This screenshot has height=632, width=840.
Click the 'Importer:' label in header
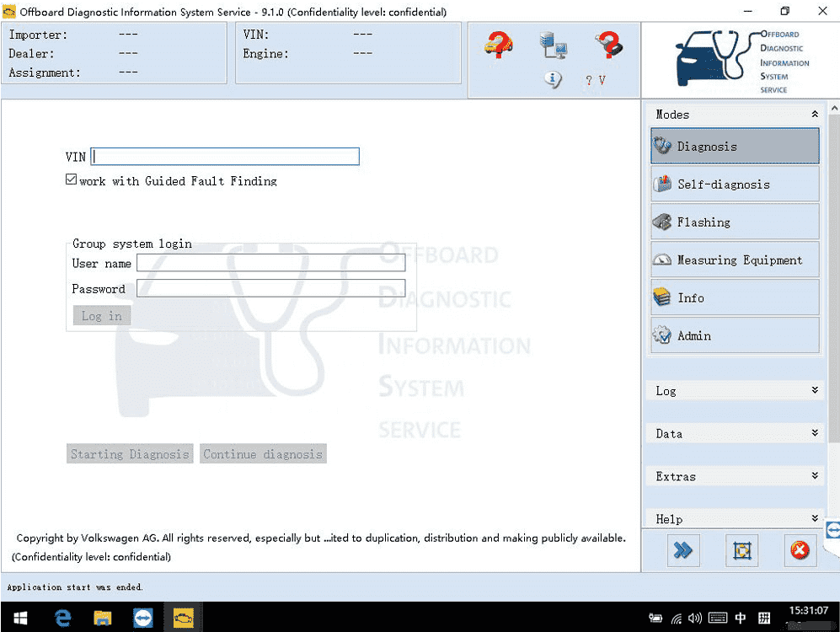pyautogui.click(x=38, y=35)
